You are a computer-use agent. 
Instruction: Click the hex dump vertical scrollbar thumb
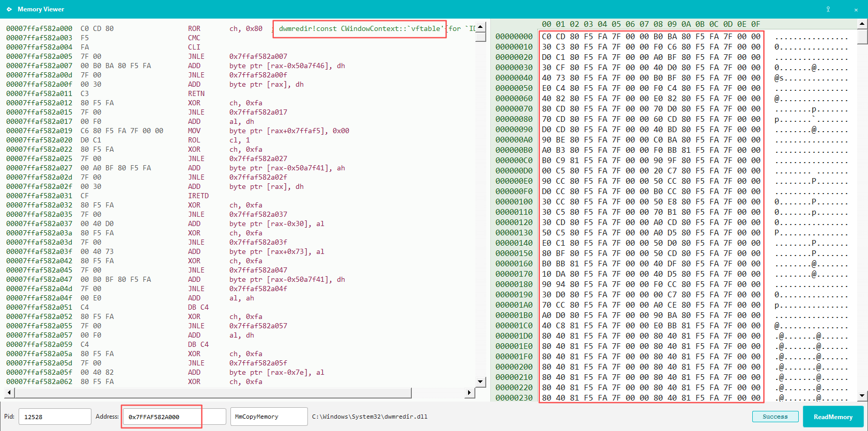(x=862, y=37)
